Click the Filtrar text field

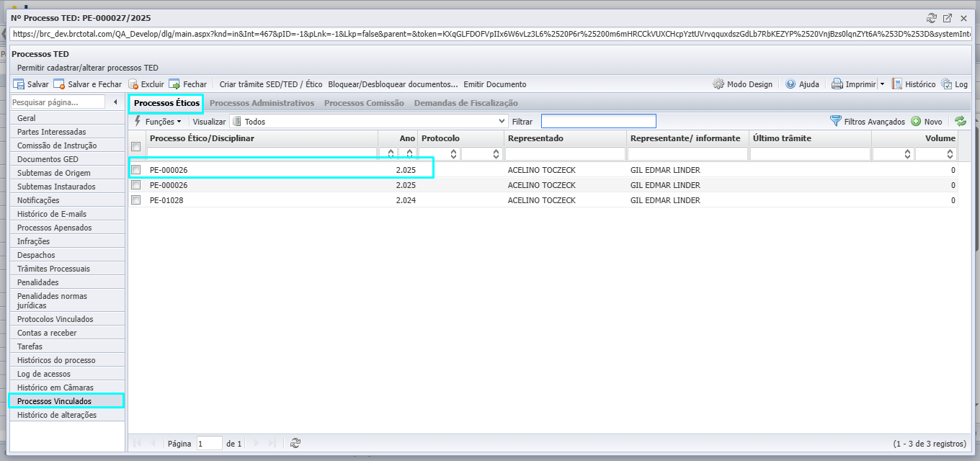599,122
